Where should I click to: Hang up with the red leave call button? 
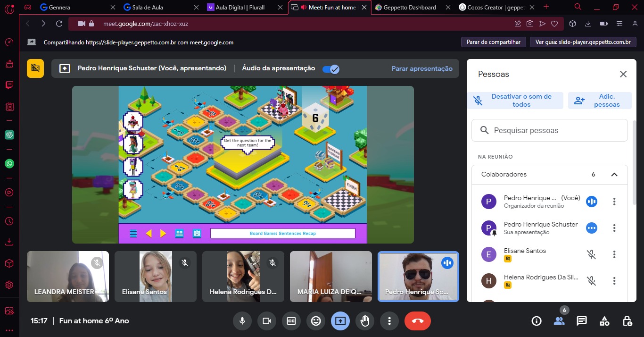[x=418, y=321]
